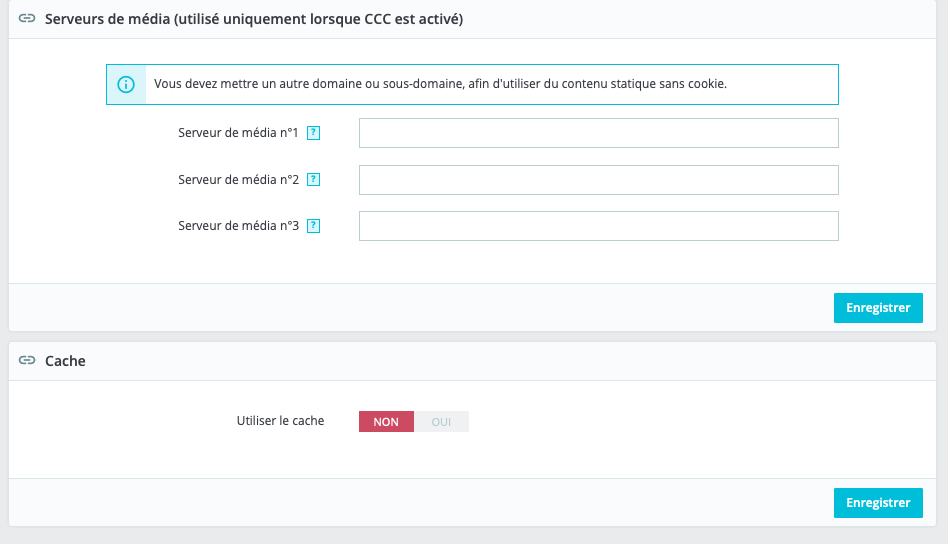This screenshot has height=544, width=948.
Task: Click the Serveurs de média panel heading text
Action: point(253,19)
